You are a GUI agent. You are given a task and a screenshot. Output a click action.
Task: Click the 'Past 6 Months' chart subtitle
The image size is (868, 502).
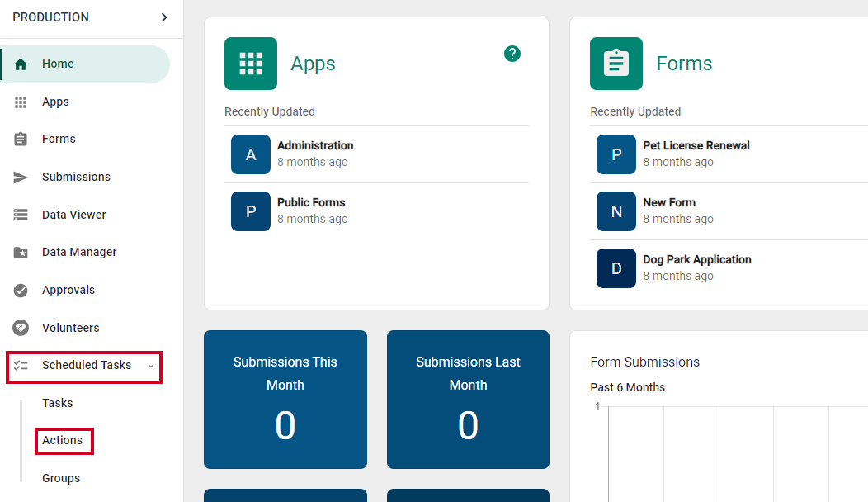click(x=627, y=387)
